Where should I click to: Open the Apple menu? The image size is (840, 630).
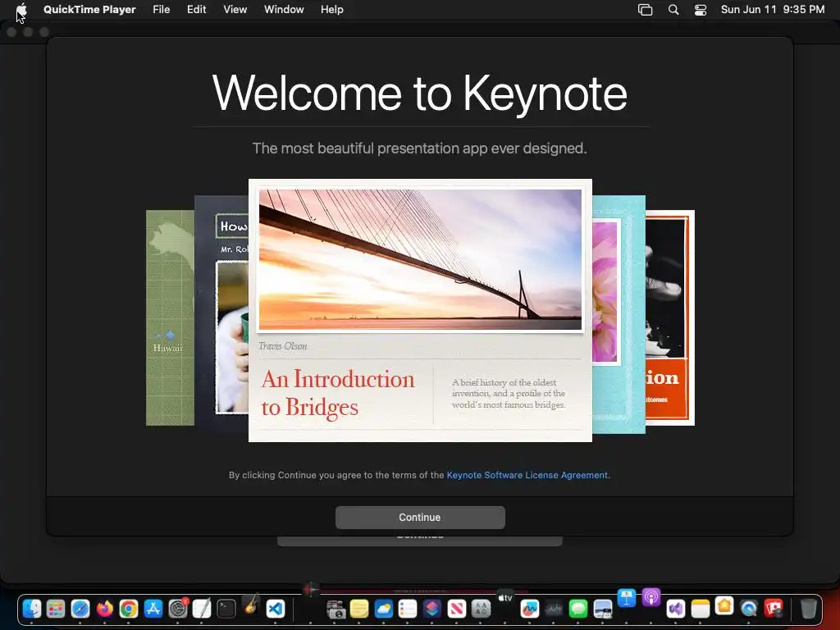pyautogui.click(x=21, y=10)
